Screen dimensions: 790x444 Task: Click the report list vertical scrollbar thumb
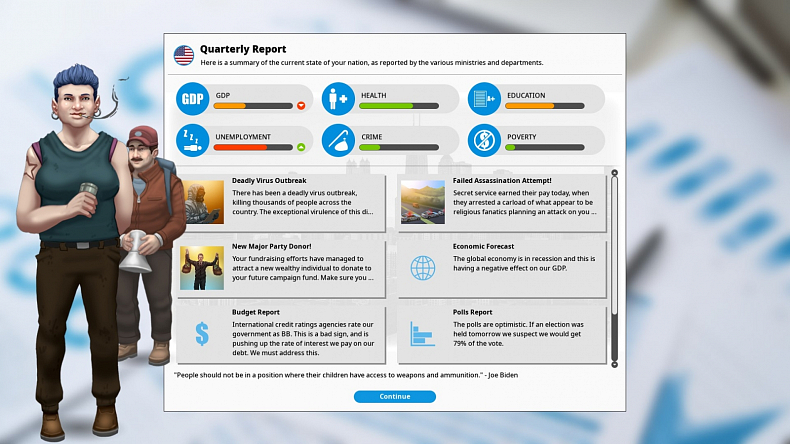point(614,245)
